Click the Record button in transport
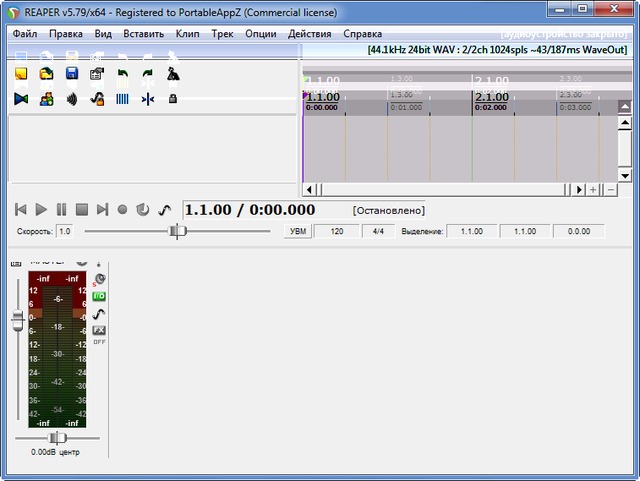The width and height of the screenshot is (640, 481). point(122,210)
